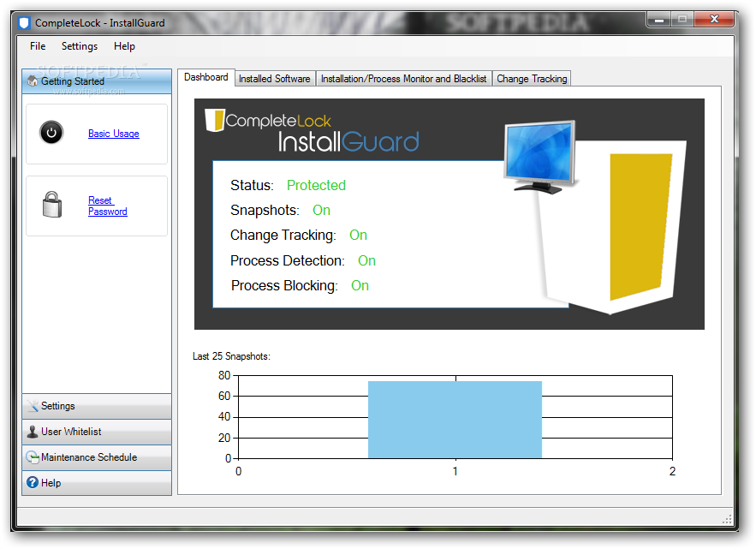
Task: Click the power icon beside Basic Usage
Action: point(51,133)
